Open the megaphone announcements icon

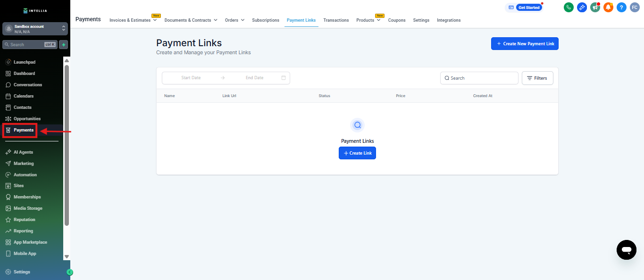[595, 7]
